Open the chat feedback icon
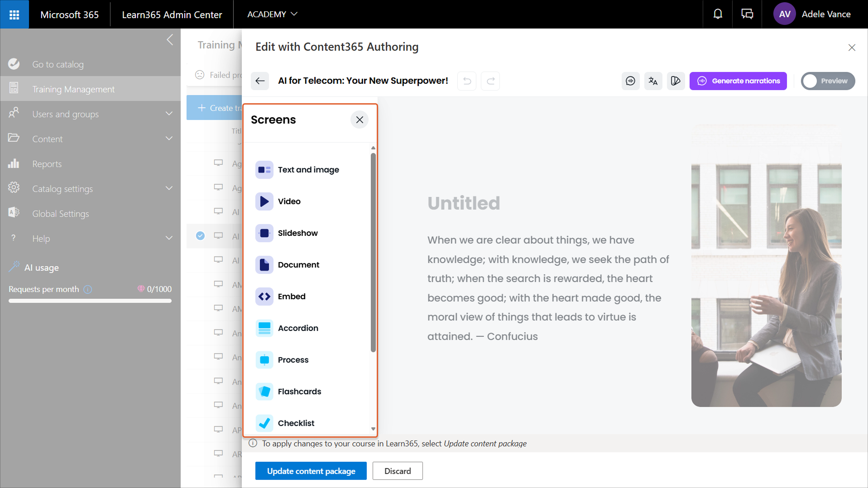Viewport: 868px width, 488px height. tap(747, 14)
